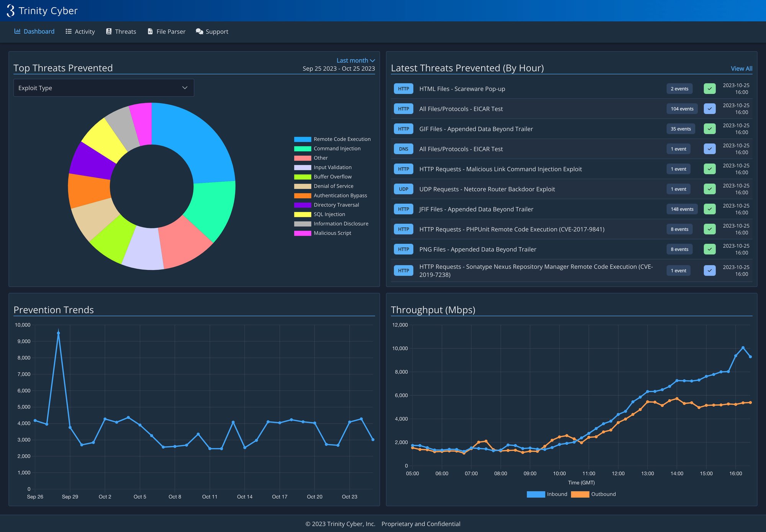
Task: Toggle check for PNG Files Appended Data row
Action: tap(710, 249)
